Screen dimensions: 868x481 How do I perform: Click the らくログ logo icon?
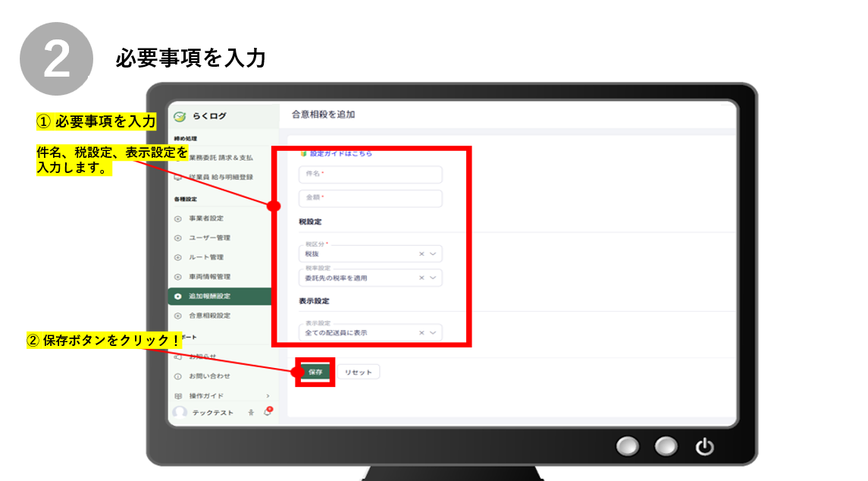pos(180,117)
